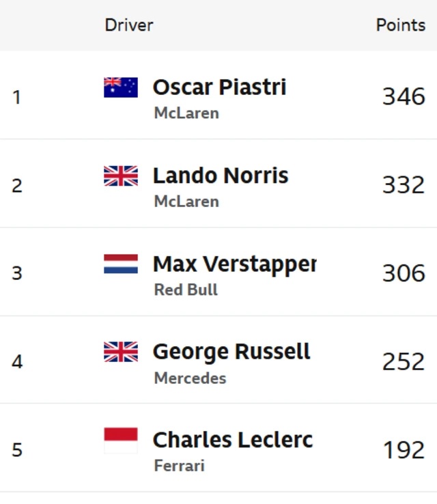Open Oscar Piastri's driver name
Viewport: 437px width, 504px height.
coord(219,87)
